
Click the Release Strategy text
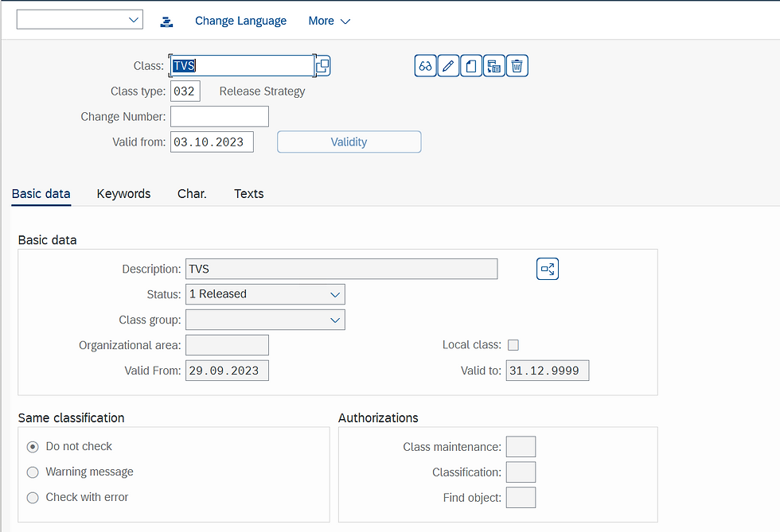coord(262,91)
